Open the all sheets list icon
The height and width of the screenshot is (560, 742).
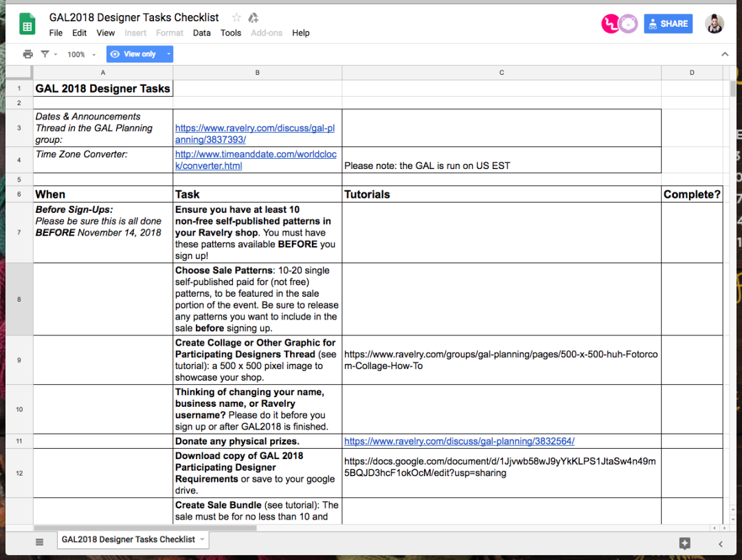tap(39, 541)
